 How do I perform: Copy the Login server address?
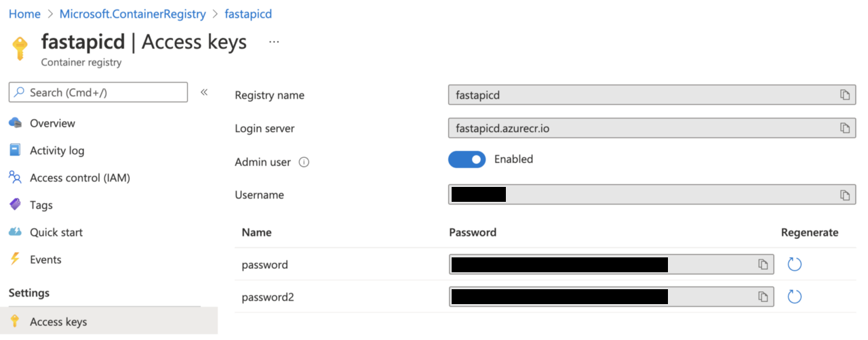tap(845, 128)
